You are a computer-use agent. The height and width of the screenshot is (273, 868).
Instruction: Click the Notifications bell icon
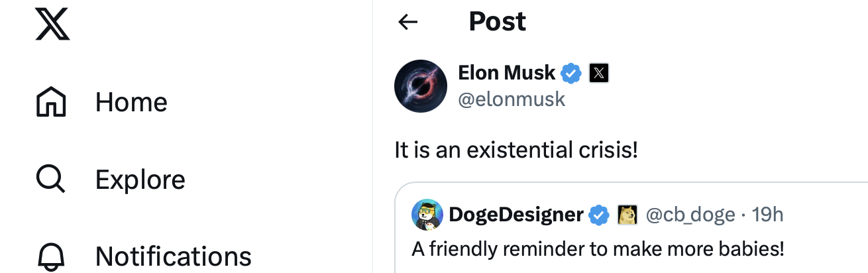[51, 257]
